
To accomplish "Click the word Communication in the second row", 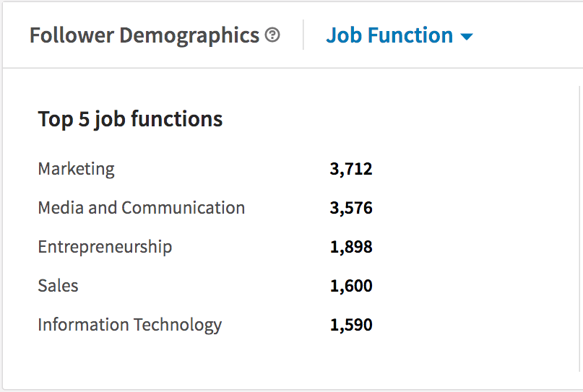I will coord(183,208).
